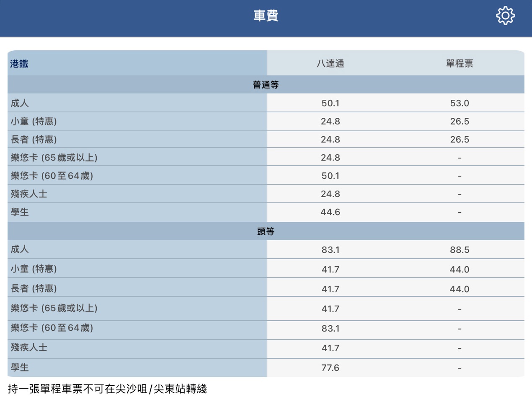Click the 車費 title in the header bar
Viewport: 532px width, 397px height.
click(266, 16)
